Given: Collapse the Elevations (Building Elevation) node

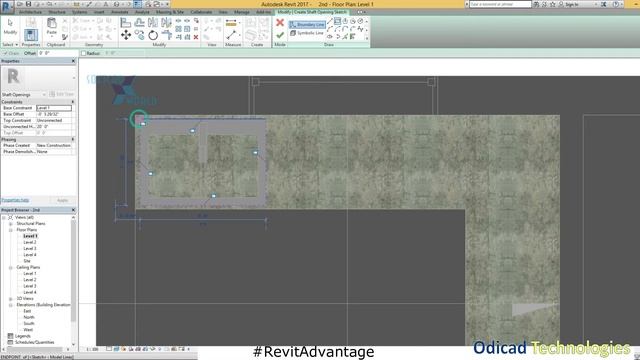Looking at the screenshot, I should pyautogui.click(x=11, y=305).
